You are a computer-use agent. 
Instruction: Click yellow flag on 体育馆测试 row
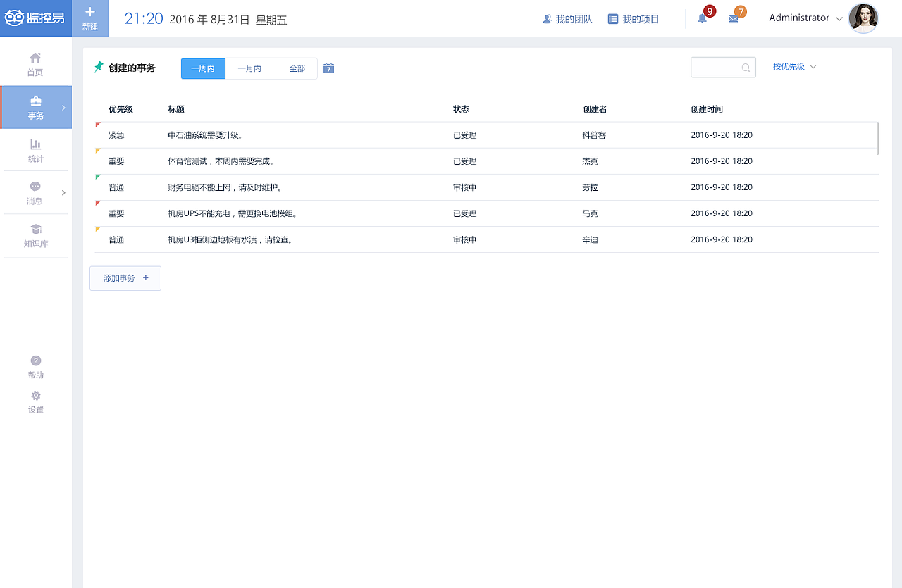pos(98,151)
